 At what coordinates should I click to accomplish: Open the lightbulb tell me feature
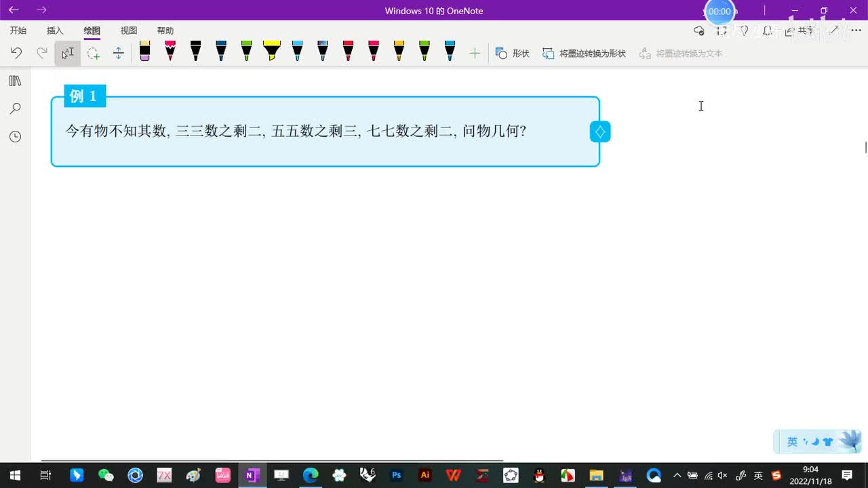coord(744,30)
